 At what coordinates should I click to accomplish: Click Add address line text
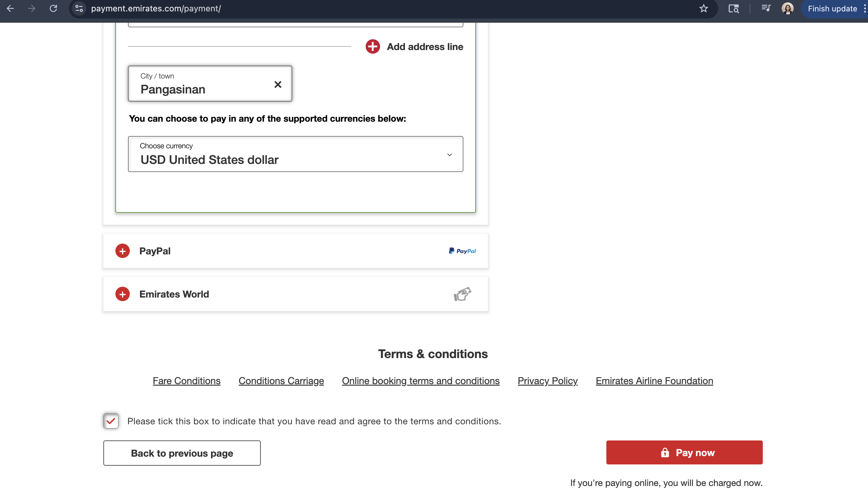point(425,46)
